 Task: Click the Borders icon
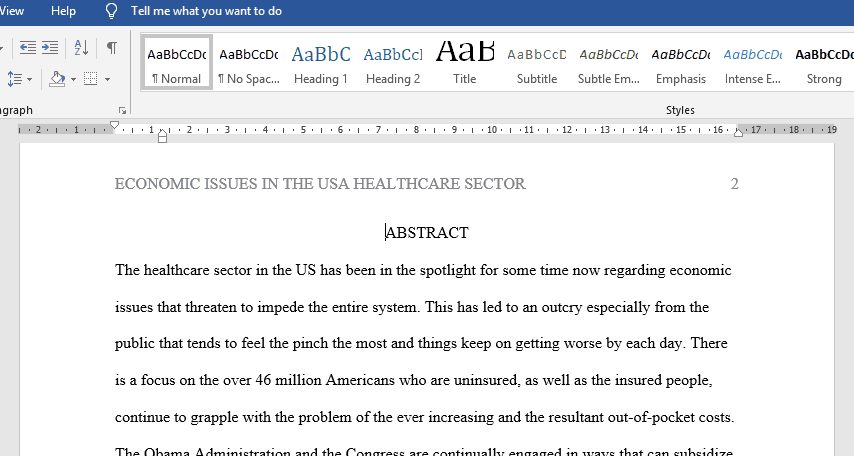pyautogui.click(x=90, y=80)
